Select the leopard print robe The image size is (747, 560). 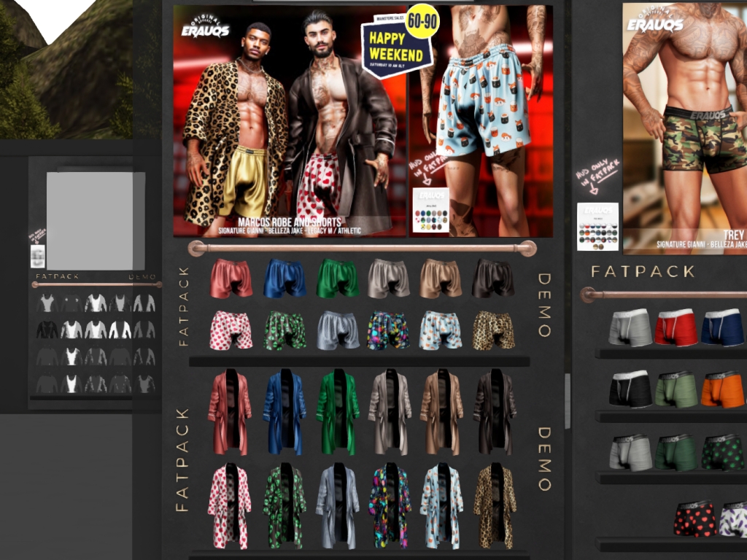click(494, 505)
